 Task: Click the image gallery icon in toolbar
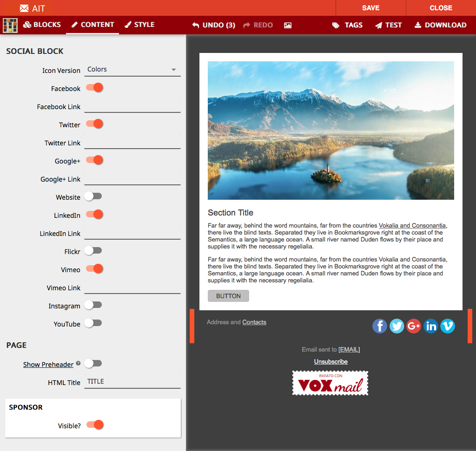pos(288,25)
